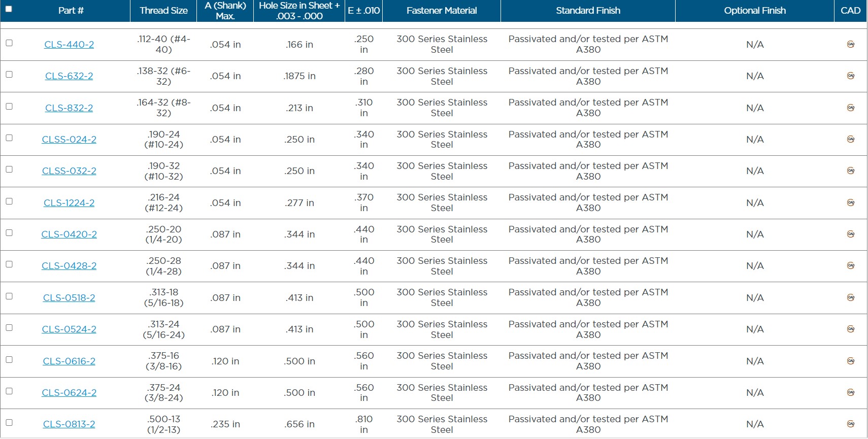Follow the CLS-0624-2 link

coord(69,392)
